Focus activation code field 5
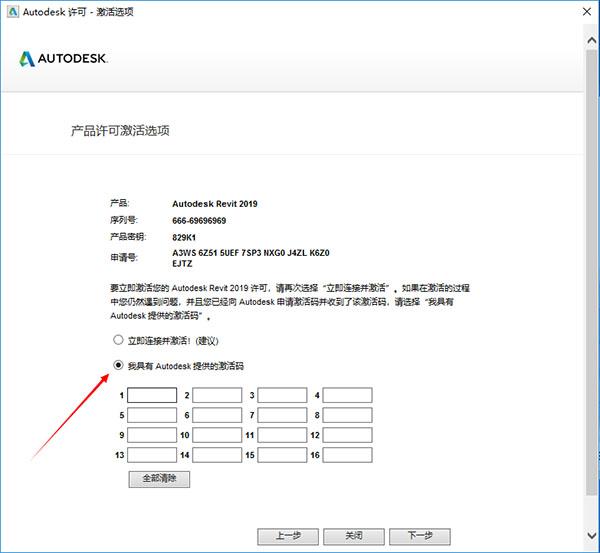600x553 pixels. (152, 415)
